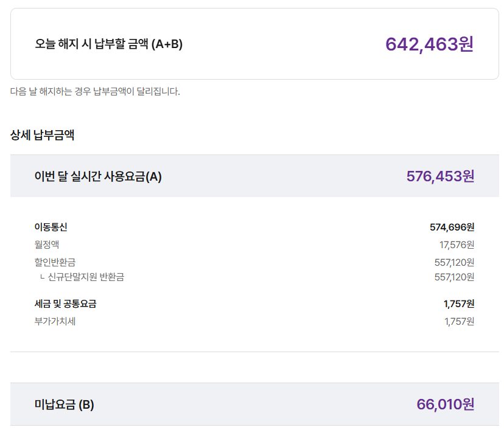Image resolution: width=504 pixels, height=430 pixels.
Task: Click the 642,463원 total payment amount
Action: point(429,44)
